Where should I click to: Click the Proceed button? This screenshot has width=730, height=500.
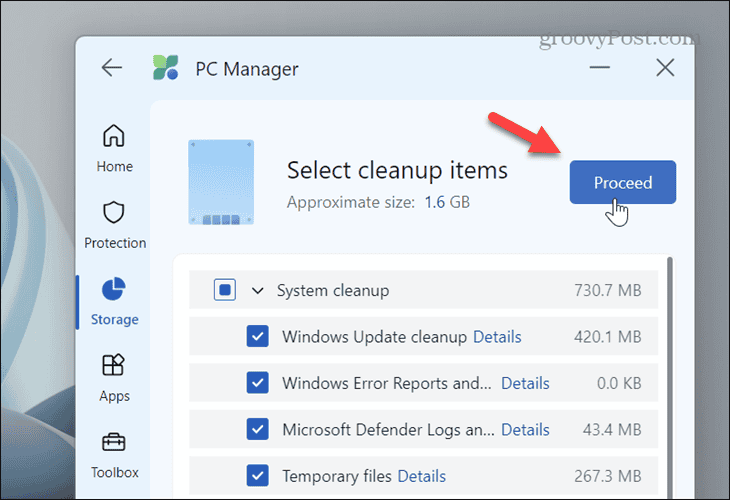point(622,182)
